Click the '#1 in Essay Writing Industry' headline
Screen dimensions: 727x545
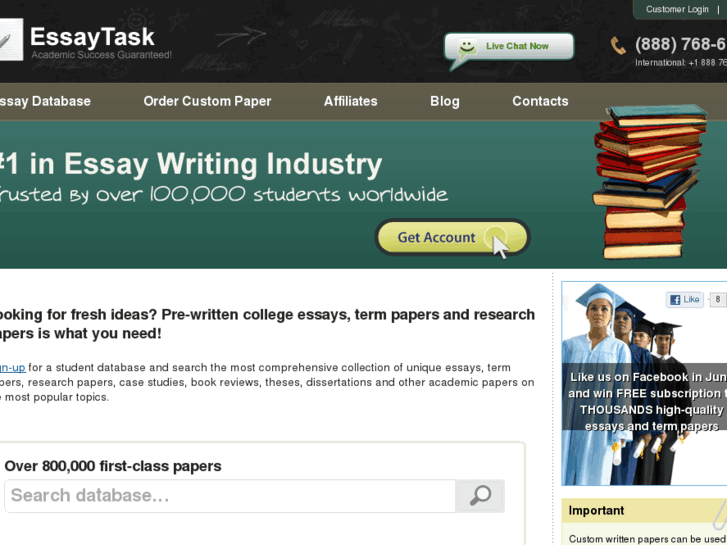click(x=191, y=164)
